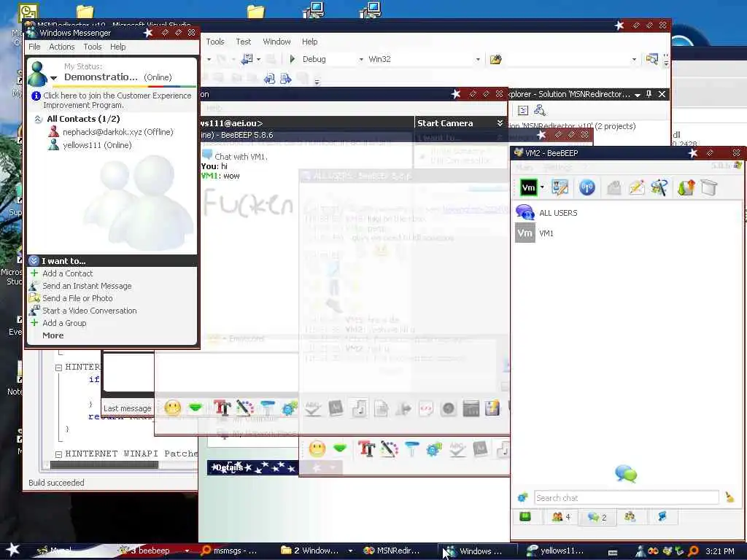This screenshot has width=747, height=560.
Task: Click the broom clear icon beside Search chat
Action: (x=729, y=497)
